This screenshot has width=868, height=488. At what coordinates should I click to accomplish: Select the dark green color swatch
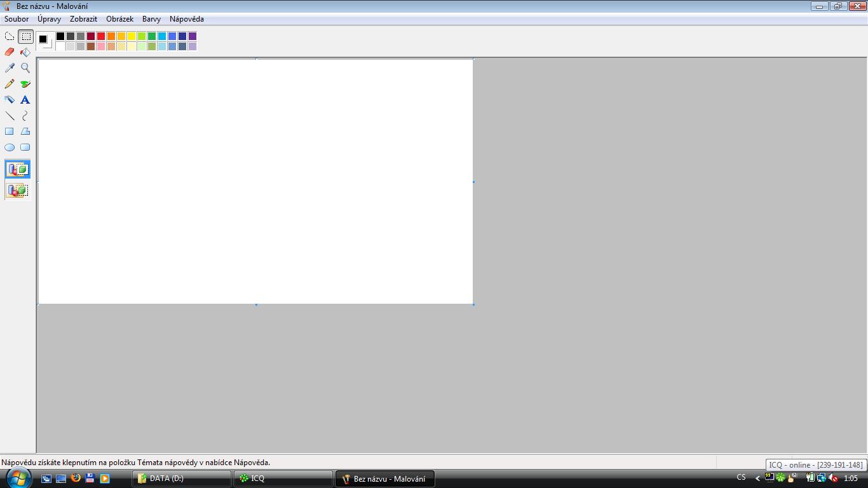click(152, 36)
